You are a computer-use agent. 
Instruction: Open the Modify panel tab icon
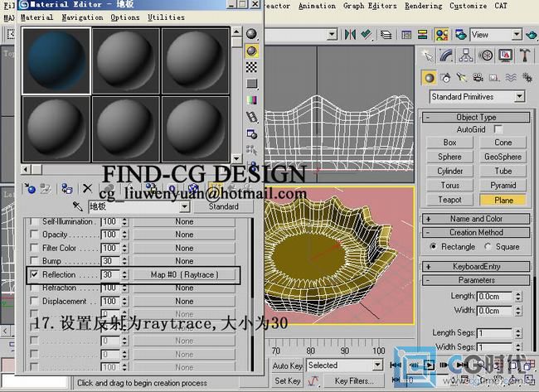[446, 56]
